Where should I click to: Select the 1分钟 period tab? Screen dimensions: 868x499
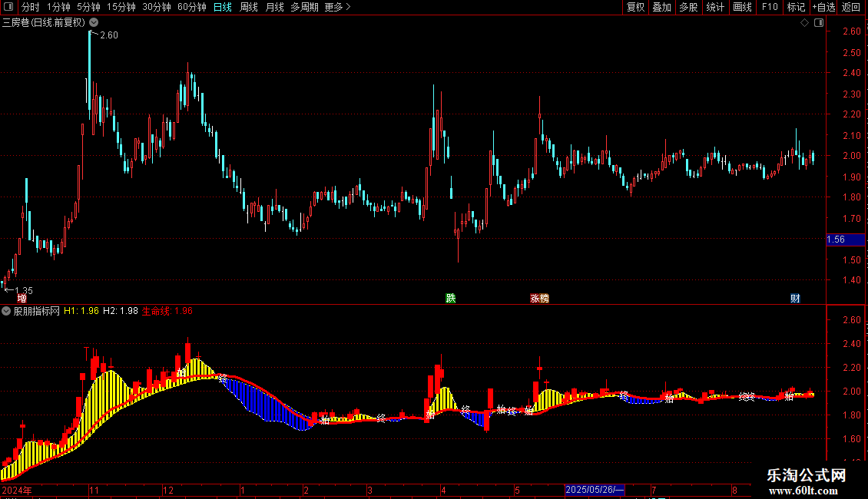click(x=58, y=7)
